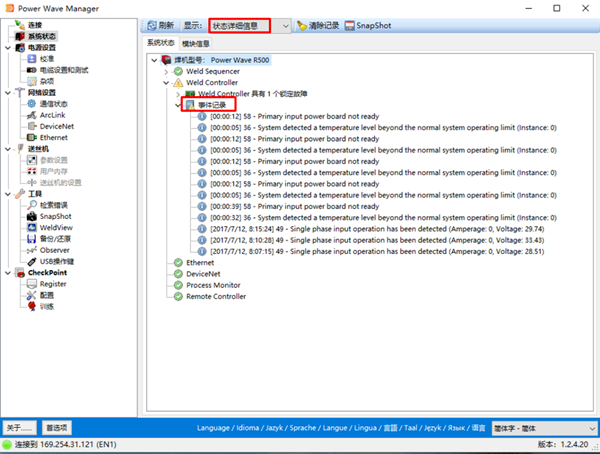Collapse the 网络设置 branch chevron
This screenshot has height=454, width=600.
click(x=8, y=93)
